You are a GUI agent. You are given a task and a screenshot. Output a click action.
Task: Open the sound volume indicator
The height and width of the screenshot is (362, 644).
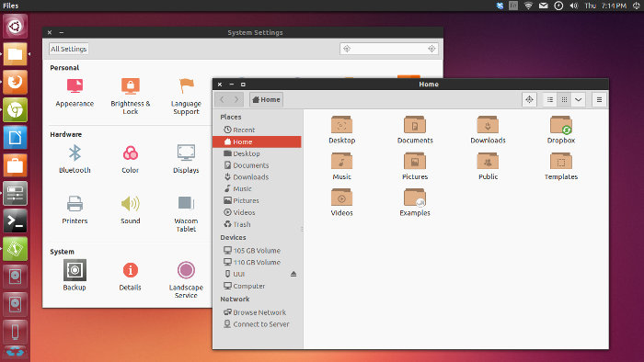(x=574, y=6)
